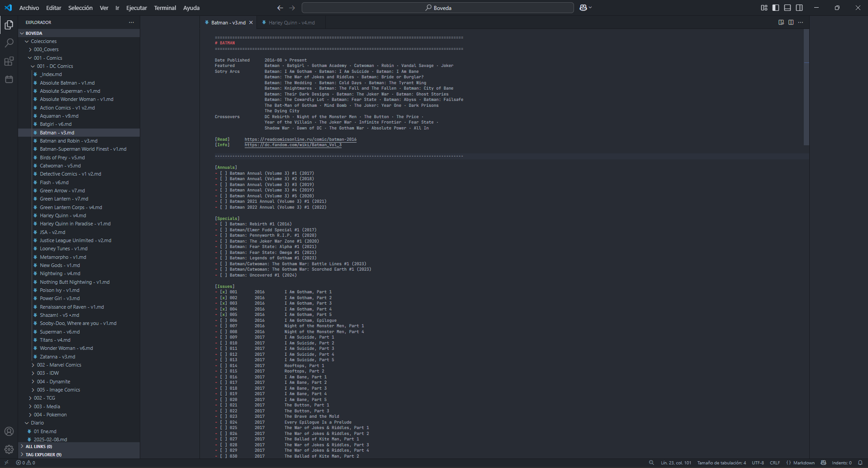The height and width of the screenshot is (468, 868).
Task: Check Batman Annual #1 (2017) box
Action: click(223, 173)
